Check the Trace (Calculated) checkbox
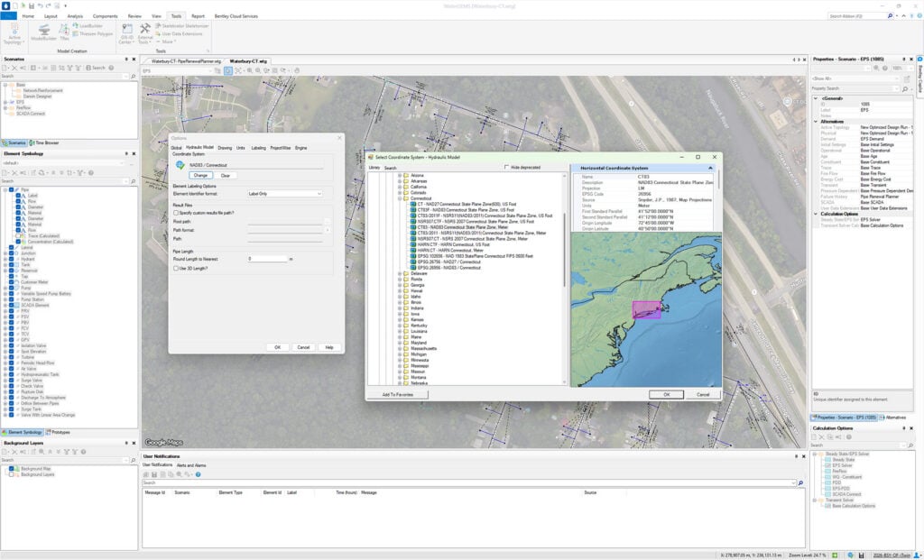The height and width of the screenshot is (560, 924). coord(18,236)
